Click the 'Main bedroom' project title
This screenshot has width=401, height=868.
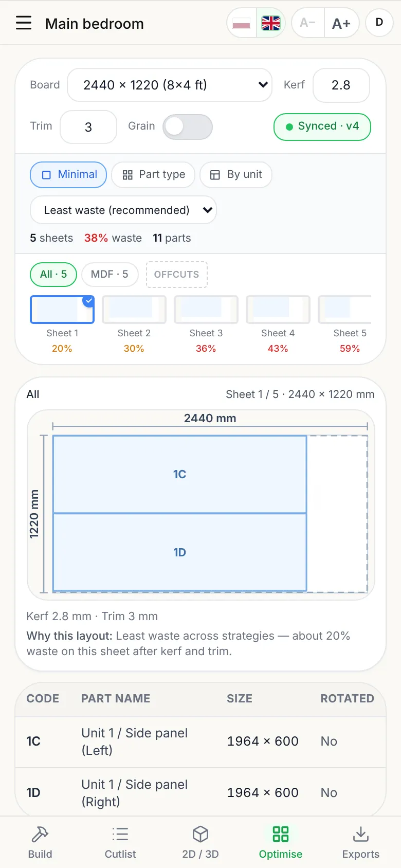[95, 24]
